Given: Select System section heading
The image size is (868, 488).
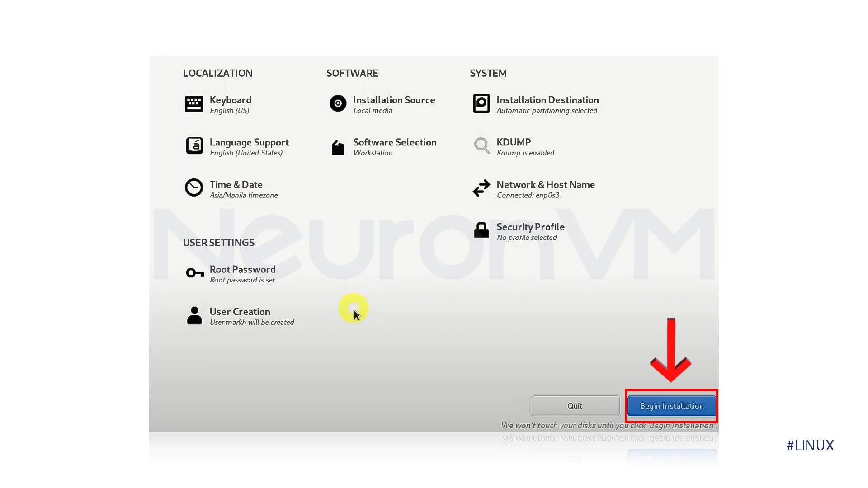Looking at the screenshot, I should [x=488, y=73].
